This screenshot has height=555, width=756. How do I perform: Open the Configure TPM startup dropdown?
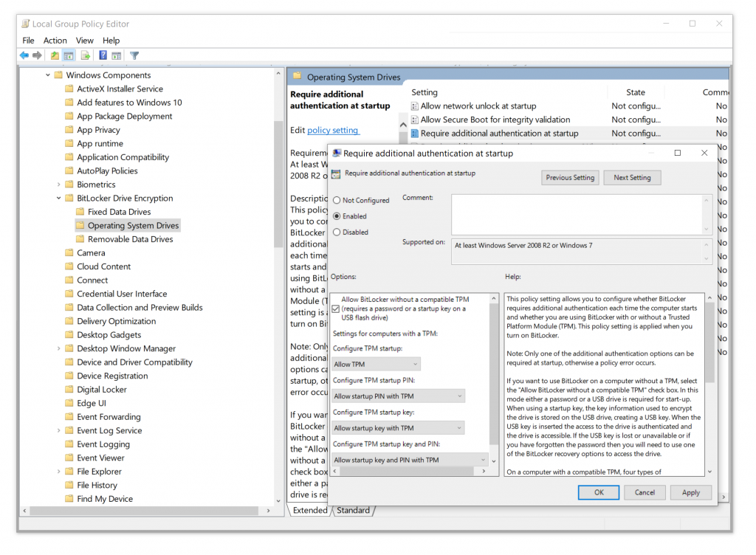click(x=376, y=364)
